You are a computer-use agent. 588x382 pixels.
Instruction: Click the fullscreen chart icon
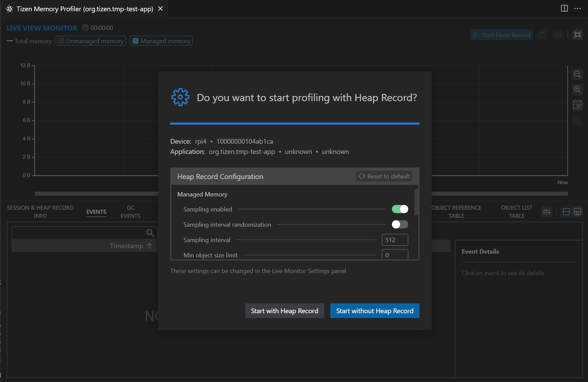577,35
